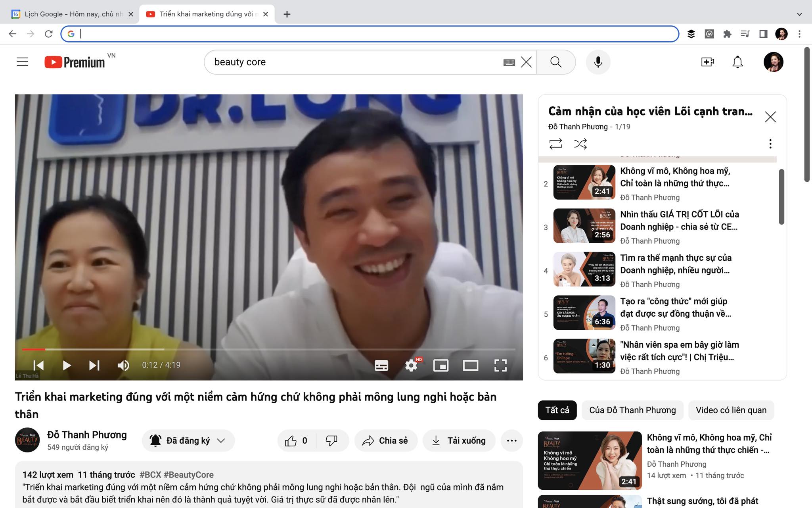Dislike the video with thumbs down
The image size is (812, 508).
point(332,441)
